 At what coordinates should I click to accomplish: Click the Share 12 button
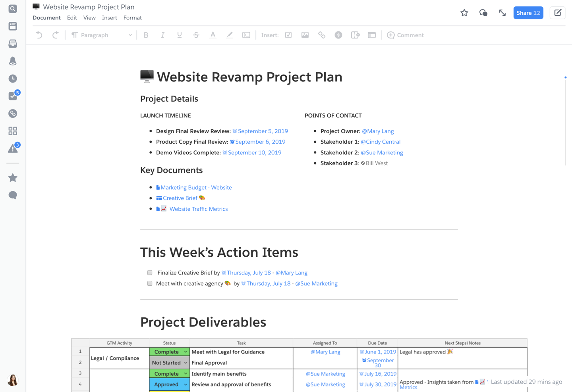pyautogui.click(x=528, y=13)
